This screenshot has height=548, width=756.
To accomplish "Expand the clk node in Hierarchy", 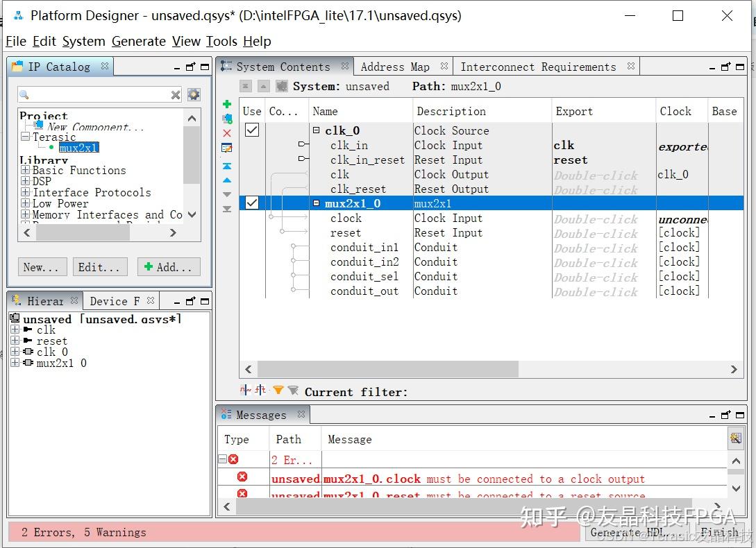I will tap(15, 329).
